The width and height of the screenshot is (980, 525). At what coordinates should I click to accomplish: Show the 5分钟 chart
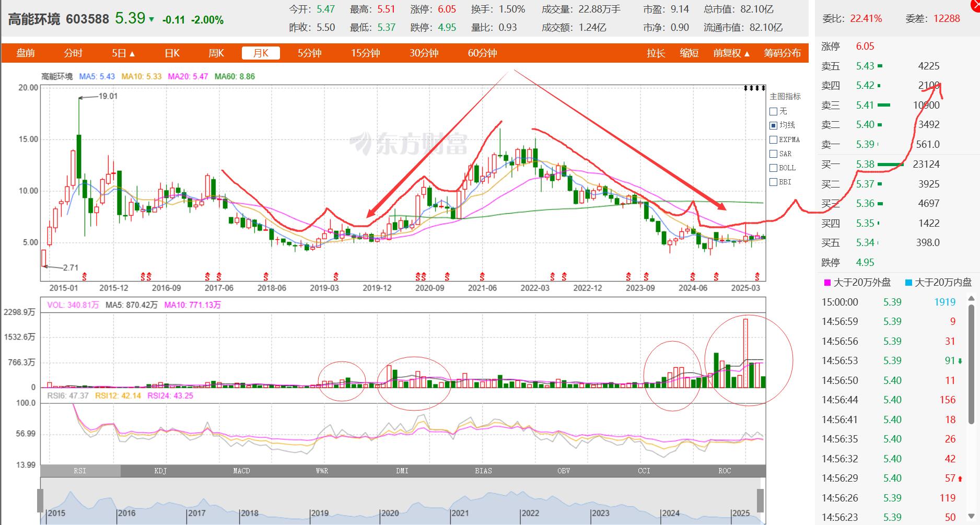pos(309,53)
